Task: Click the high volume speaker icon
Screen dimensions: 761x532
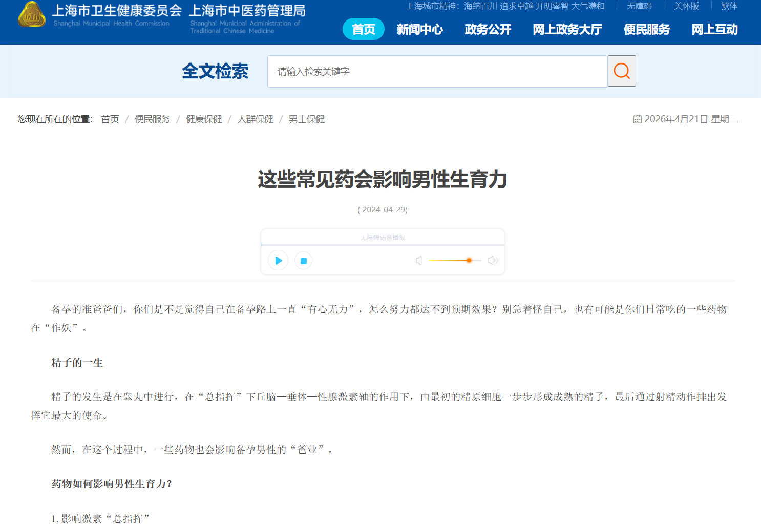Action: [492, 261]
